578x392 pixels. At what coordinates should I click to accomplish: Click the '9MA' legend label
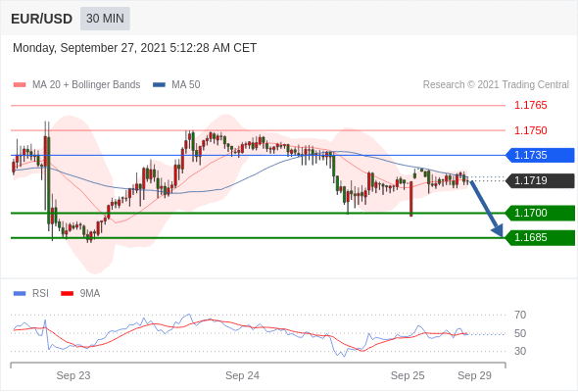[x=90, y=294]
